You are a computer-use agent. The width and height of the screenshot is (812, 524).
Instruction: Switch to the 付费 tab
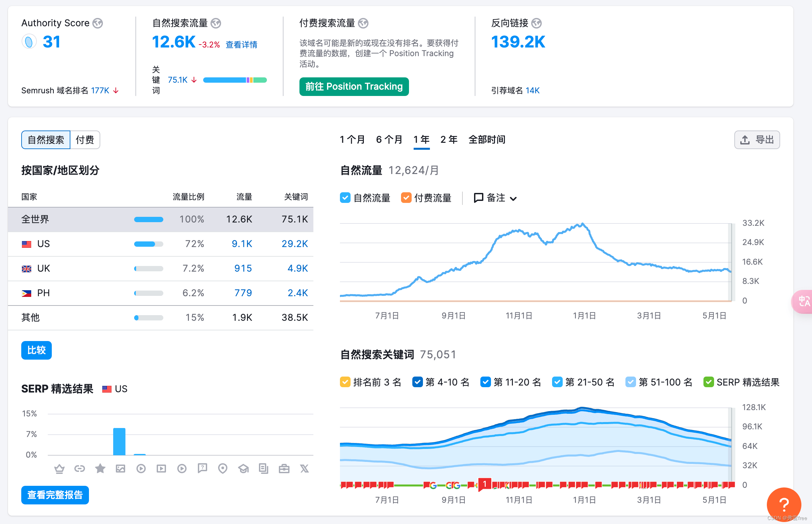tap(85, 140)
